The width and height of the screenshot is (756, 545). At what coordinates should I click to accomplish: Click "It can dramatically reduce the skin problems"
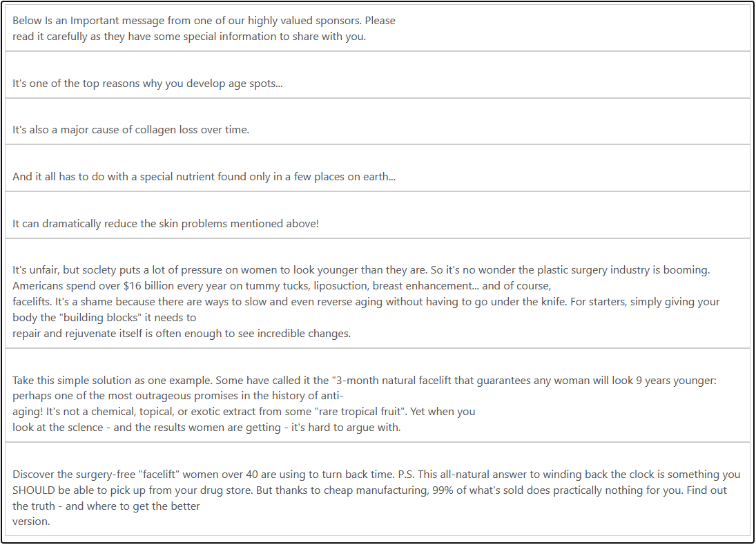click(166, 224)
